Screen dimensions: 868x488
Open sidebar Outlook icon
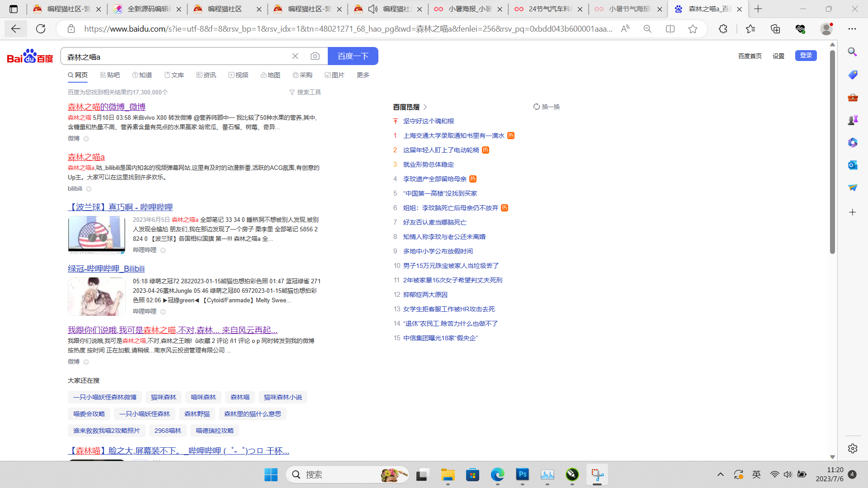(x=853, y=165)
